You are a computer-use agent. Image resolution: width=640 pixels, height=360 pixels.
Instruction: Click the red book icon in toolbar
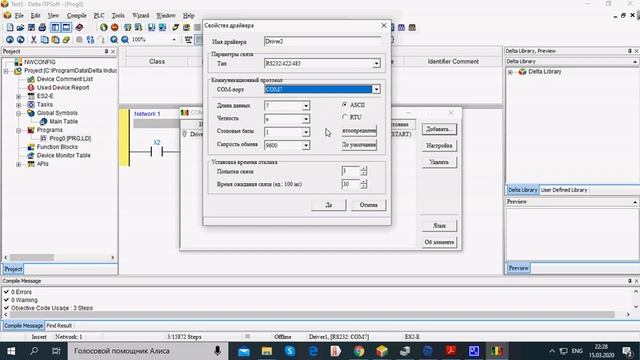[79, 27]
